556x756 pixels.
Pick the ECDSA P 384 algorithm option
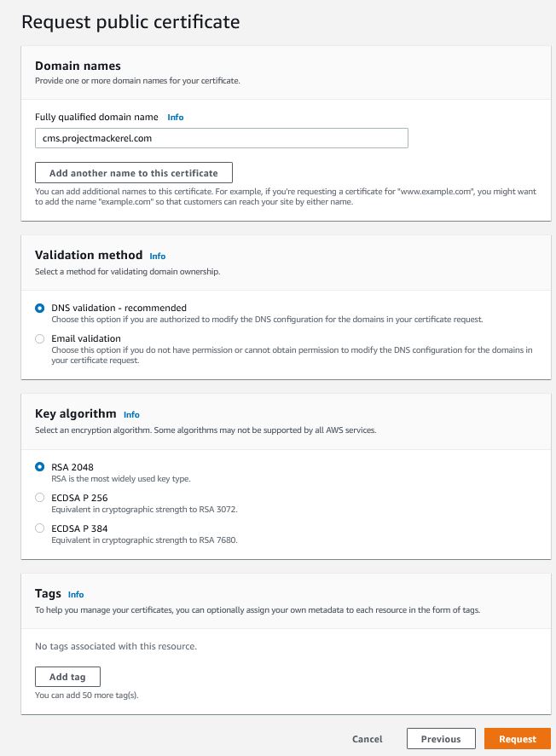point(40,528)
